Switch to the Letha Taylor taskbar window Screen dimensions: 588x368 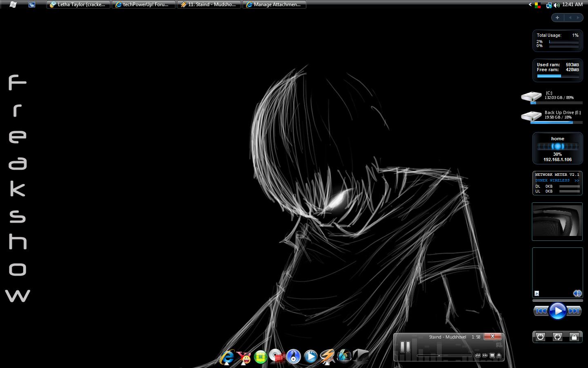click(78, 4)
